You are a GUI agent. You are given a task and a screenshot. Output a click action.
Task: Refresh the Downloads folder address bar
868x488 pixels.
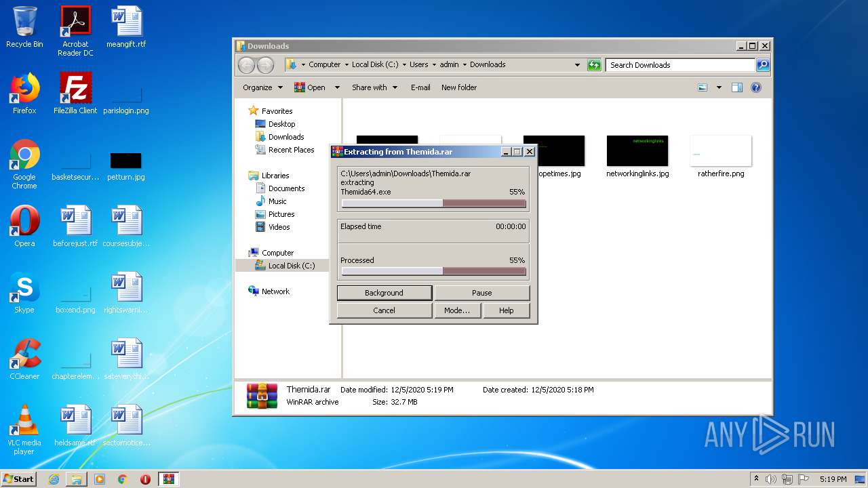point(594,65)
